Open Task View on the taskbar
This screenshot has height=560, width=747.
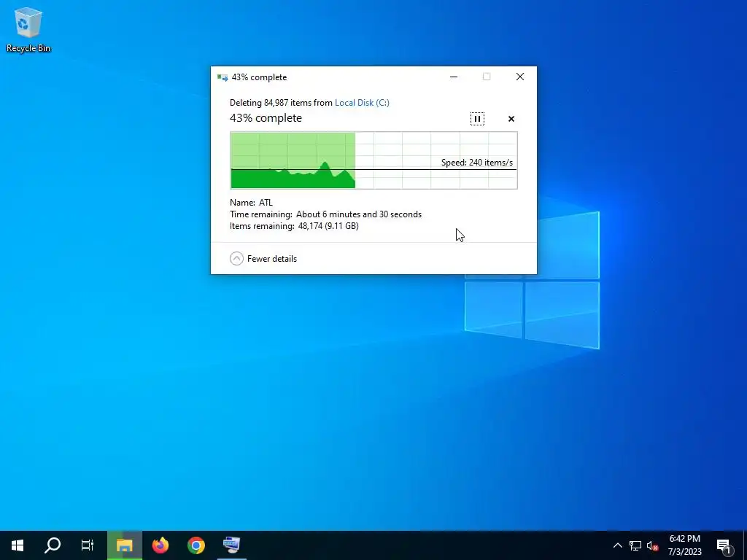(x=88, y=545)
